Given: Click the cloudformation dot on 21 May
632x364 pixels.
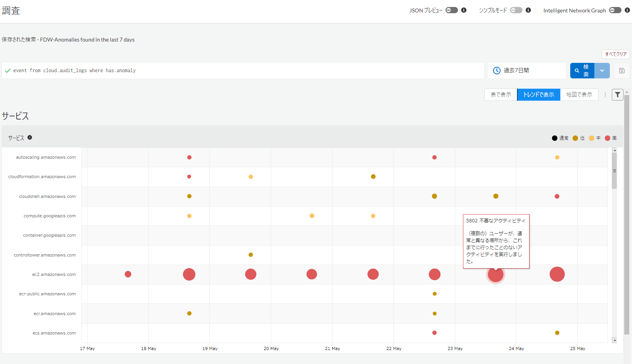Looking at the screenshot, I should pos(373,177).
